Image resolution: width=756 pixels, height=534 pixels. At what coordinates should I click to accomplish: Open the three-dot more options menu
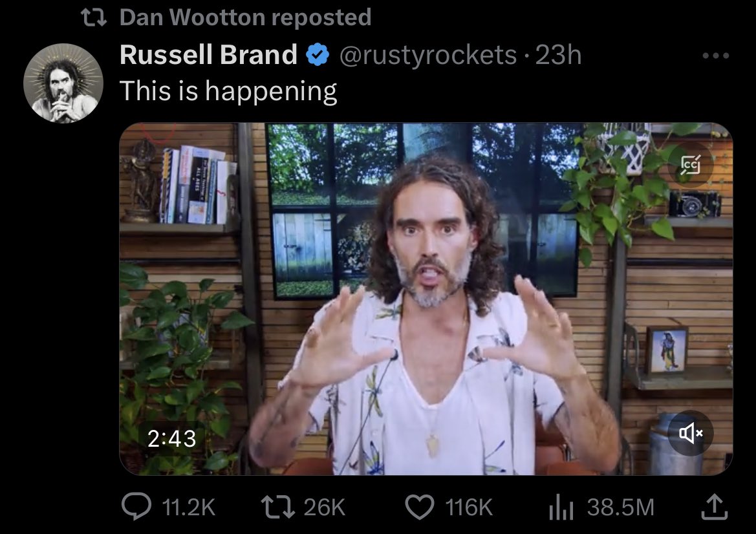(715, 56)
